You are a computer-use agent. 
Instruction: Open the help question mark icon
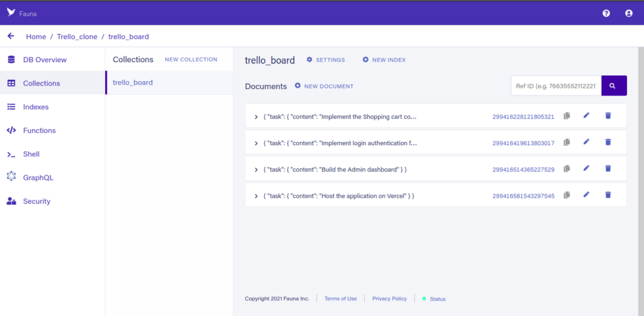tap(606, 13)
